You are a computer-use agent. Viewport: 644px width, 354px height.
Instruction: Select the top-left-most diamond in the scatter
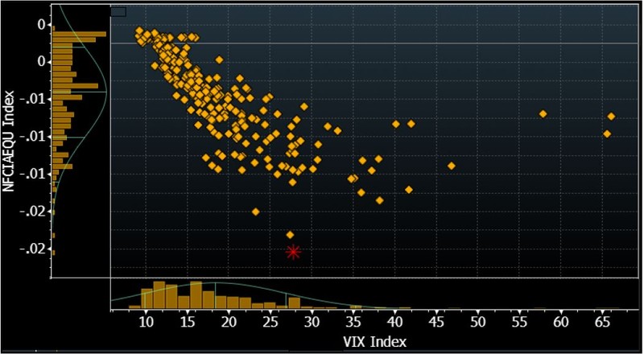click(x=138, y=31)
